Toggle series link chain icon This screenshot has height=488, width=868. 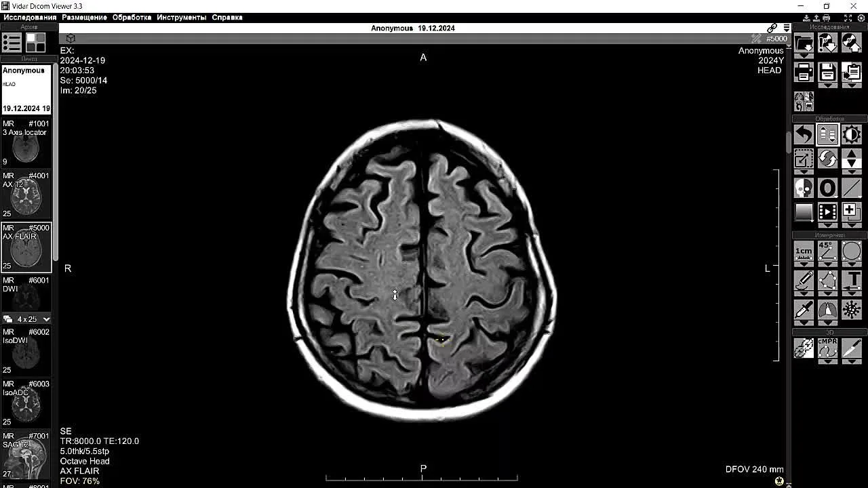(x=772, y=28)
